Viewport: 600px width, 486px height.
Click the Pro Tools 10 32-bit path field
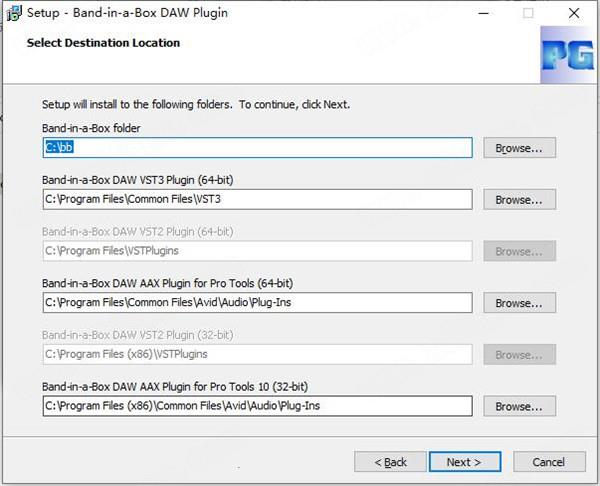point(258,406)
